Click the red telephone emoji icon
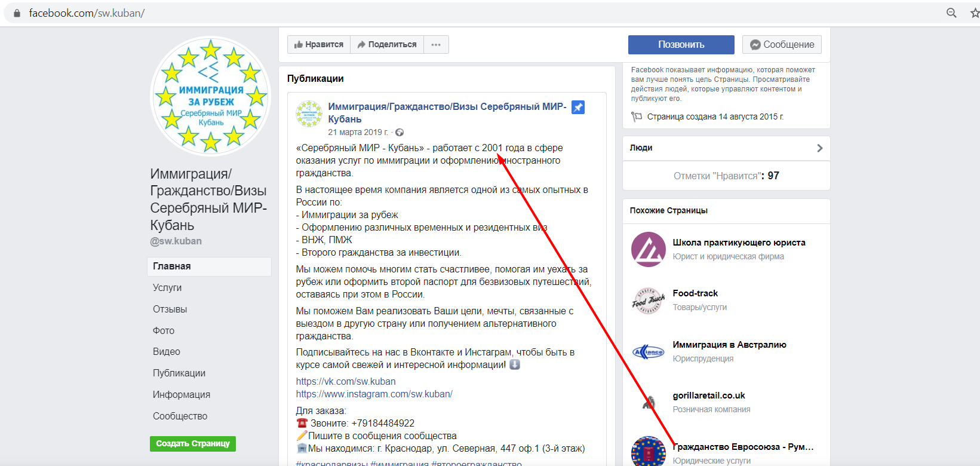 pos(302,423)
